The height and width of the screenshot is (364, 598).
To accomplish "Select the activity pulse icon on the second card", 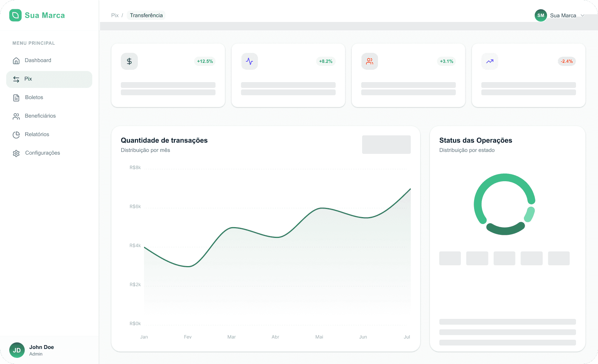I will pyautogui.click(x=249, y=61).
